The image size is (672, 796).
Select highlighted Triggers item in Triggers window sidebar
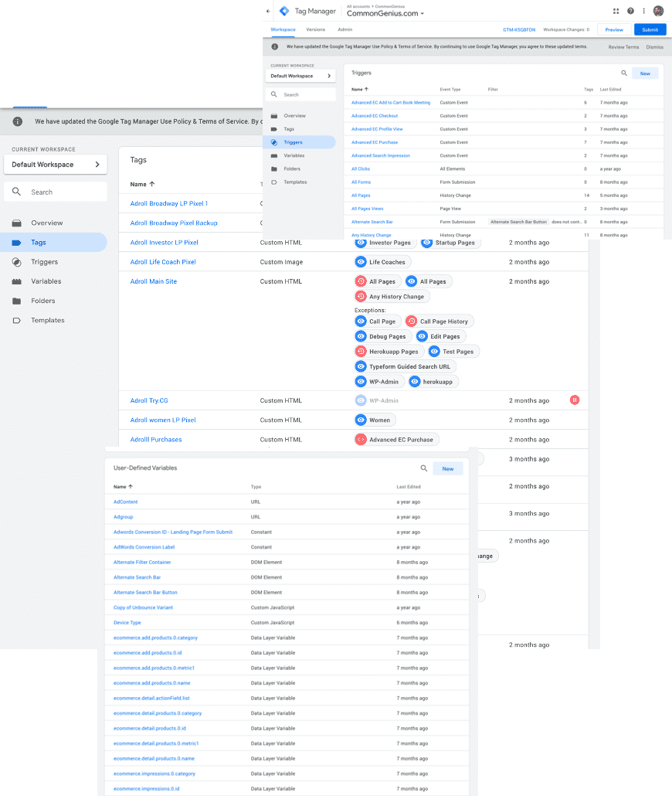coord(300,142)
